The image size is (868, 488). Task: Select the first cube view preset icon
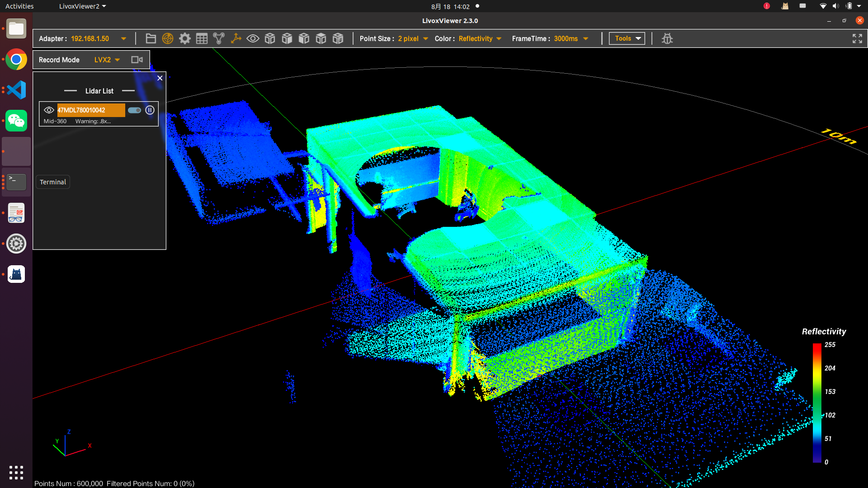(270, 39)
